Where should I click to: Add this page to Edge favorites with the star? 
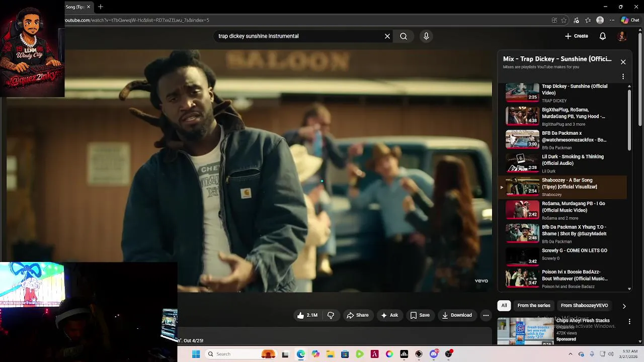(564, 20)
